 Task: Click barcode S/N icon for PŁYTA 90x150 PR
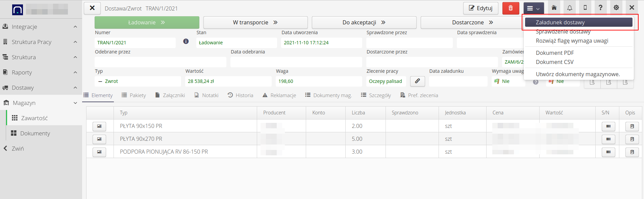608,126
